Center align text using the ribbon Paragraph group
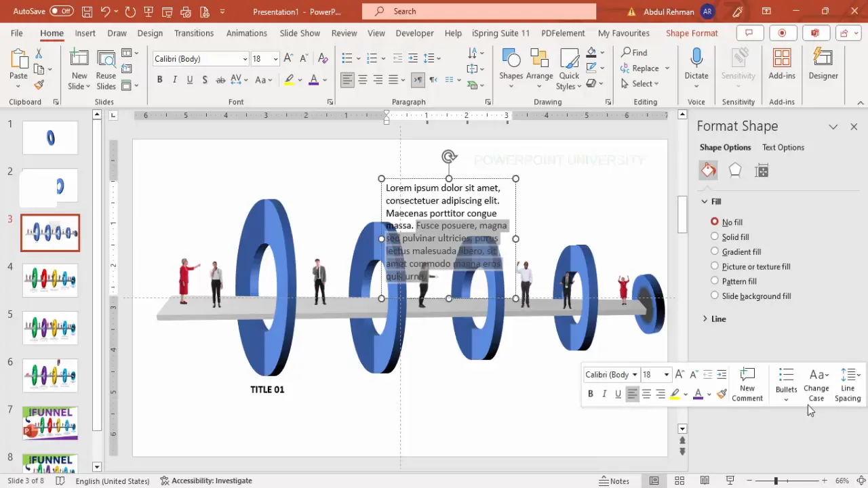Image resolution: width=868 pixels, height=488 pixels. tap(363, 80)
